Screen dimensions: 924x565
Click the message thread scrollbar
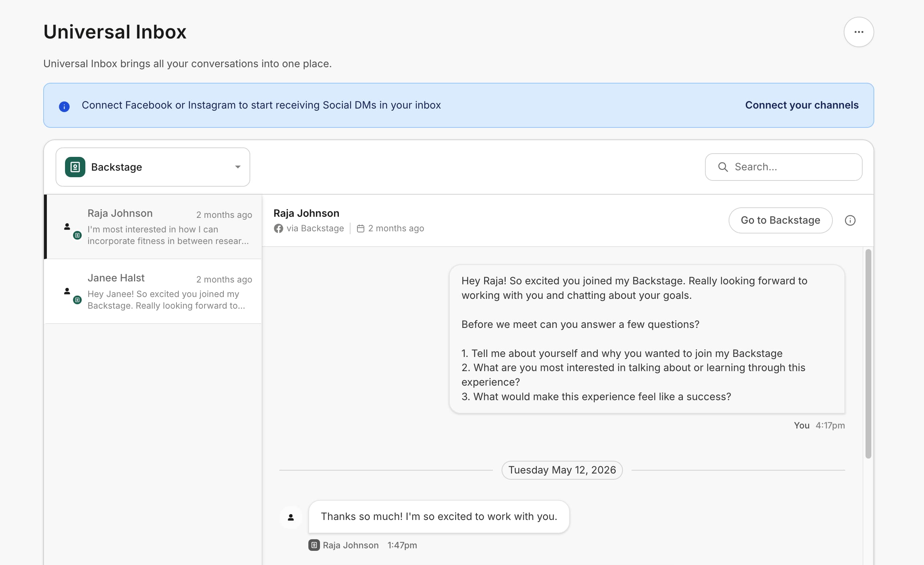point(868,354)
